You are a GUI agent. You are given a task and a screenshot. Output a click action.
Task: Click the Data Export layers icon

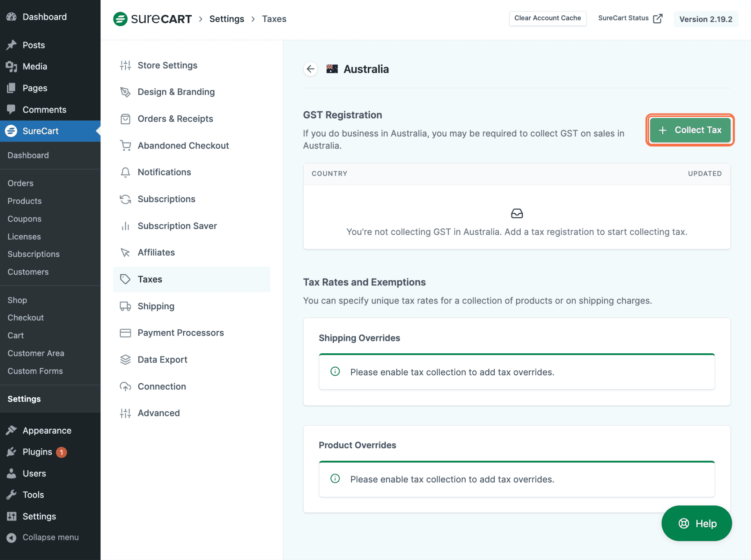coord(125,360)
